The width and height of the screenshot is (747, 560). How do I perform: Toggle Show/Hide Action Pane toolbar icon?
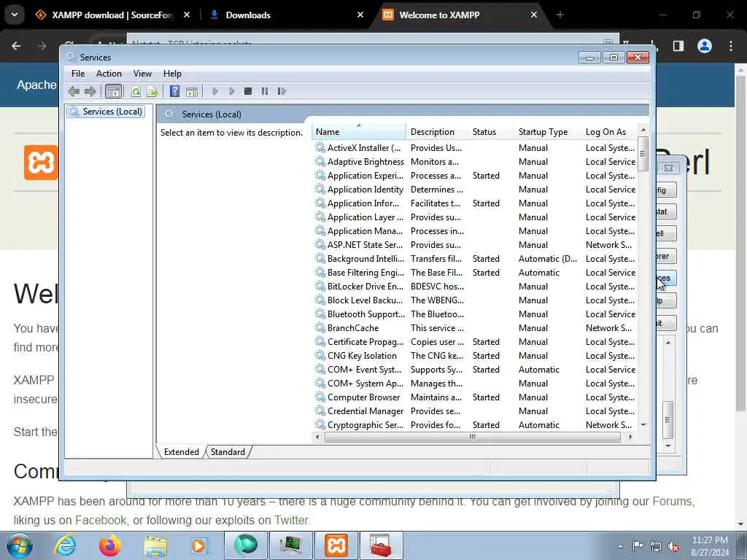pyautogui.click(x=192, y=91)
